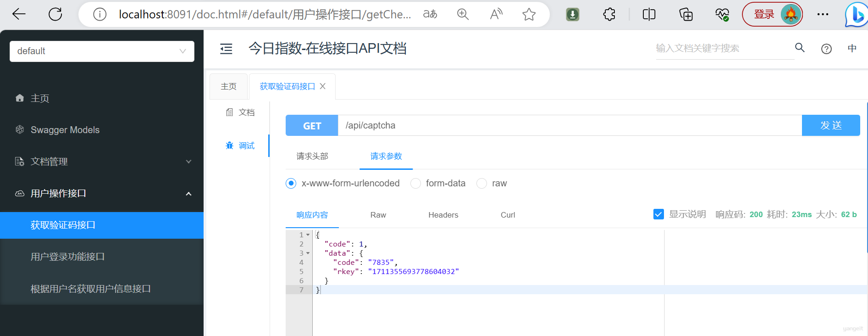Viewport: 868px width, 336px height.
Task: Open the extensions puzzle icon
Action: (x=609, y=15)
